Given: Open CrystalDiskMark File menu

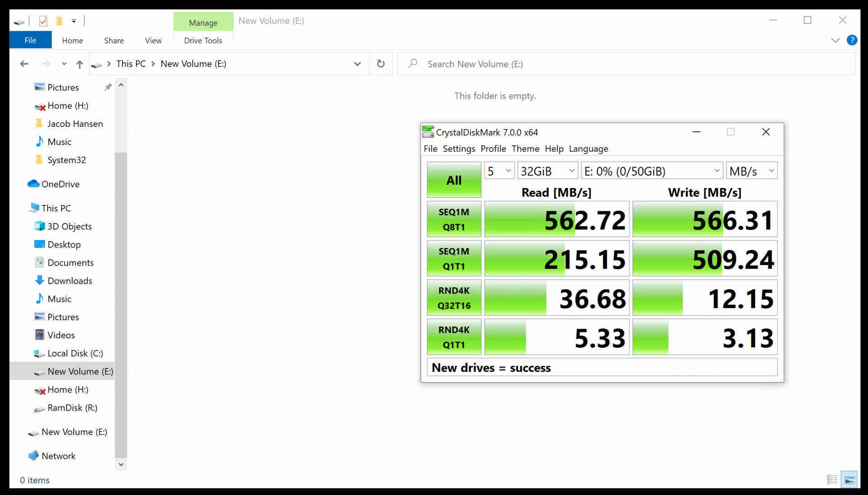Looking at the screenshot, I should pyautogui.click(x=430, y=149).
